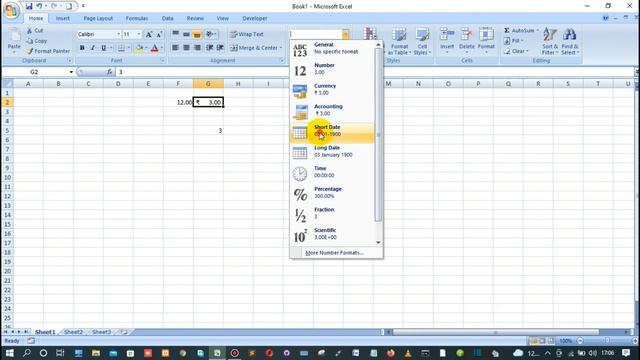Screen dimensions: 640x360
Task: Open the font size dropdown
Action: point(139,34)
